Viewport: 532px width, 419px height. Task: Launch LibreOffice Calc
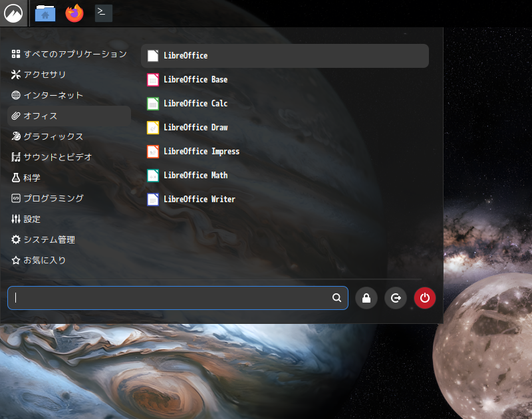coord(285,104)
